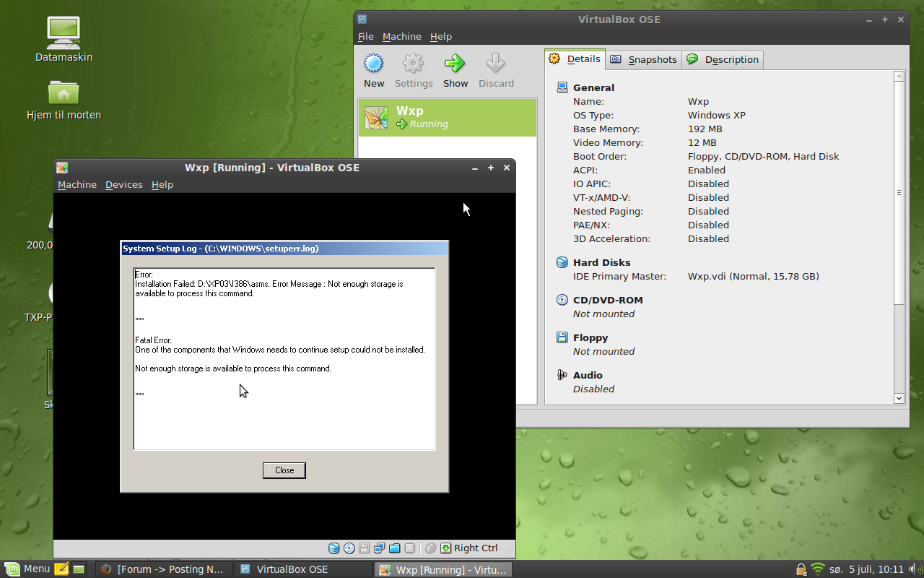
Task: Click the Hard Disks section icon
Action: pos(562,262)
